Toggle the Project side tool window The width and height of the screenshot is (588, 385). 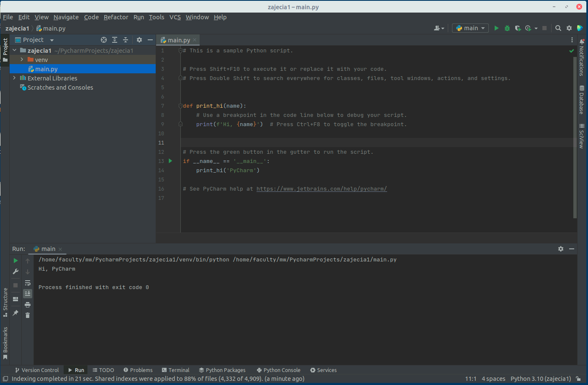click(x=5, y=50)
